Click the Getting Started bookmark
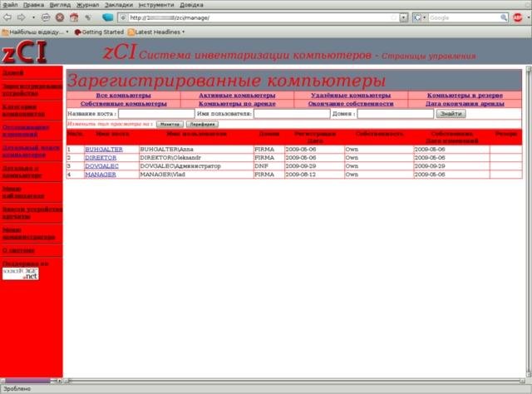Viewport: 532px width, 394px height. tap(99, 32)
